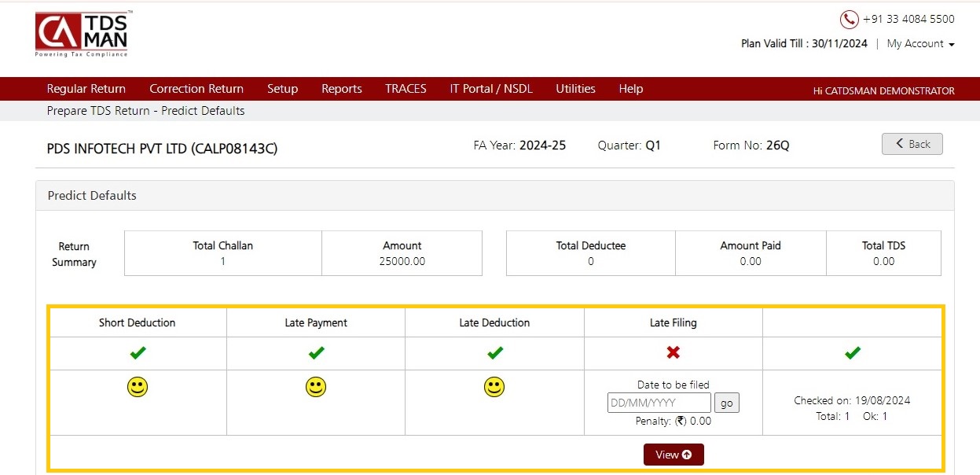The image size is (980, 475).
Task: Click the red cross under Late Filing
Action: [x=673, y=353]
